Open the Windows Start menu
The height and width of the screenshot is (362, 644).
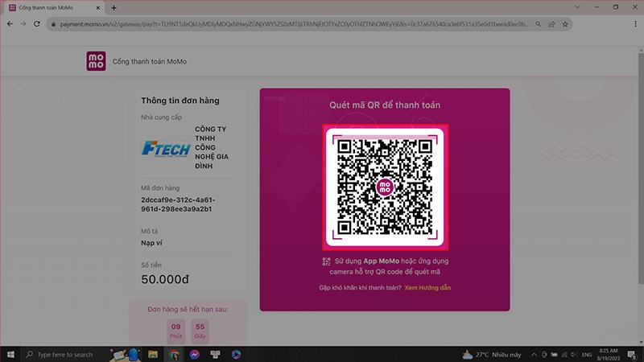(10, 354)
